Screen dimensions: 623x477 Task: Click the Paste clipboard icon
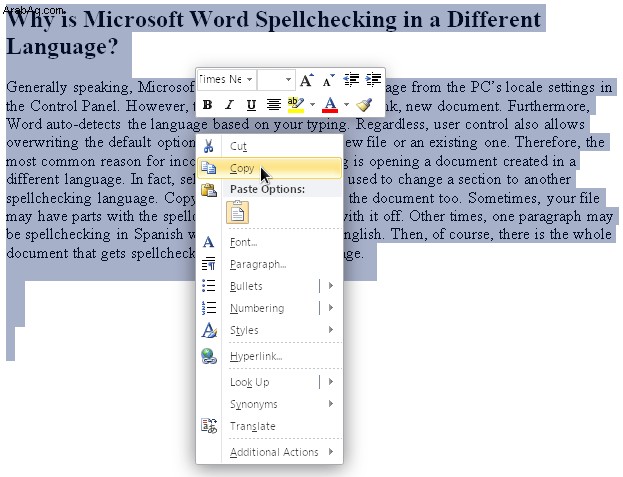point(209,190)
